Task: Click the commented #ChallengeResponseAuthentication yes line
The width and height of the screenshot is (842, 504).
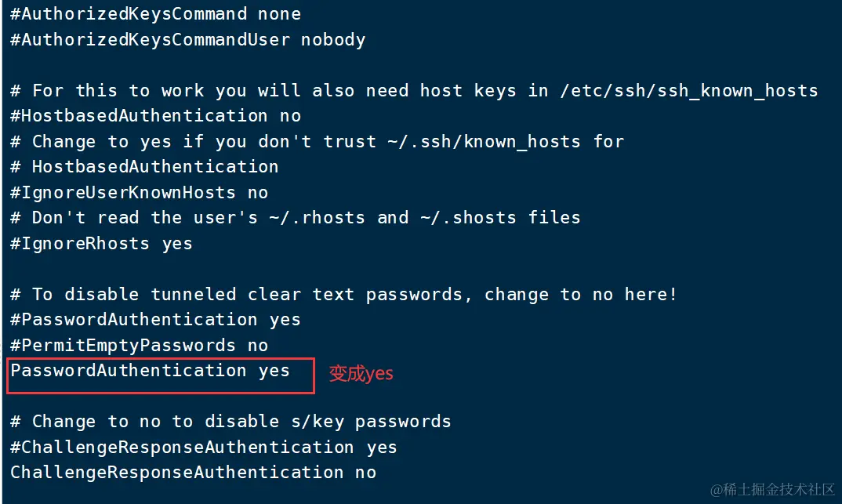Action: click(x=204, y=448)
